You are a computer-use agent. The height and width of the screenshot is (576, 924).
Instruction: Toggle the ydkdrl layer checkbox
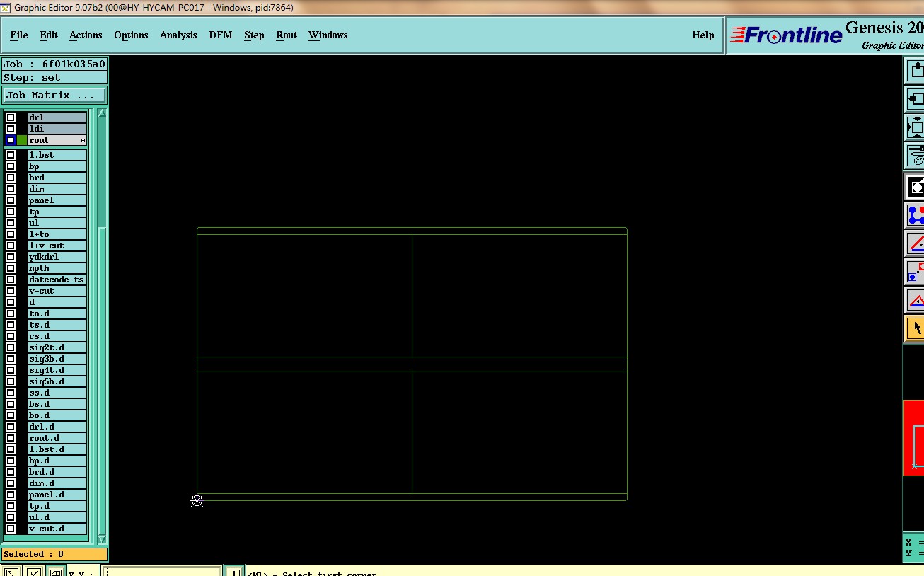click(x=11, y=257)
